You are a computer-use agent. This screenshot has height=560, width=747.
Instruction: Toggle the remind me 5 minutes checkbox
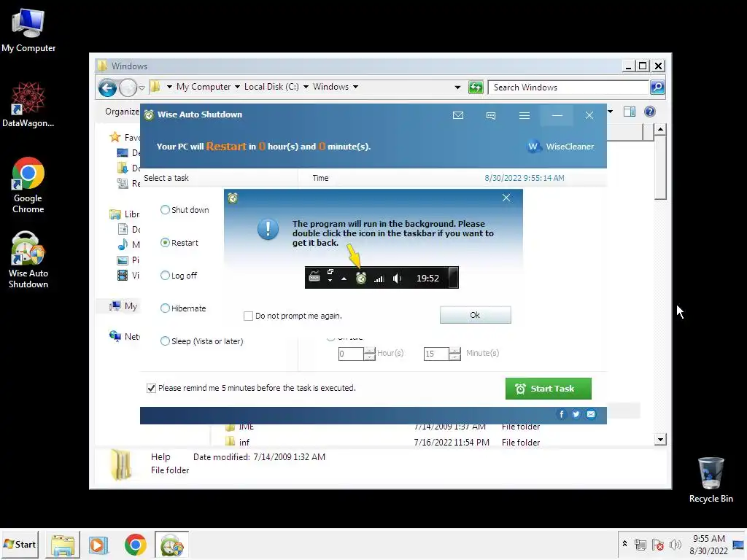tap(152, 388)
